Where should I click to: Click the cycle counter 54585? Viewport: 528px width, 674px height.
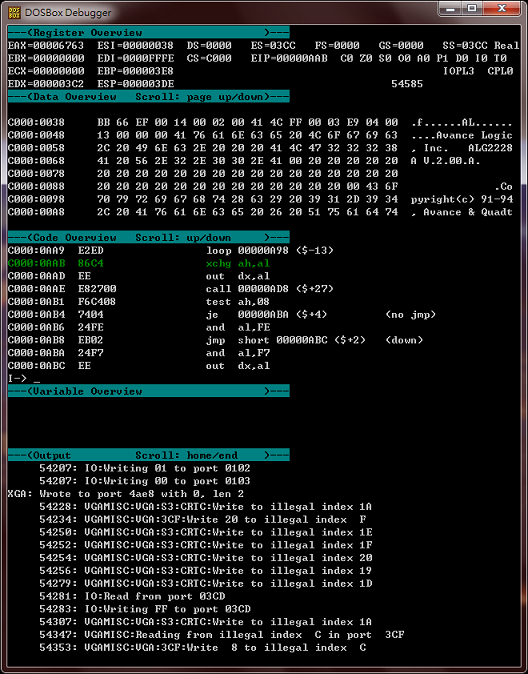pos(407,84)
